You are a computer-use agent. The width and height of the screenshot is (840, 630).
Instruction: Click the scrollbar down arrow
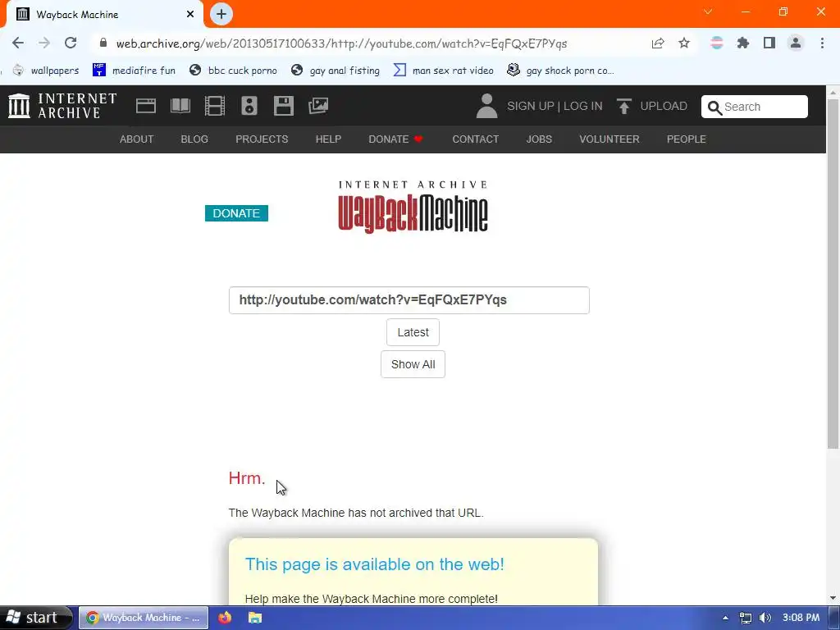pyautogui.click(x=833, y=598)
